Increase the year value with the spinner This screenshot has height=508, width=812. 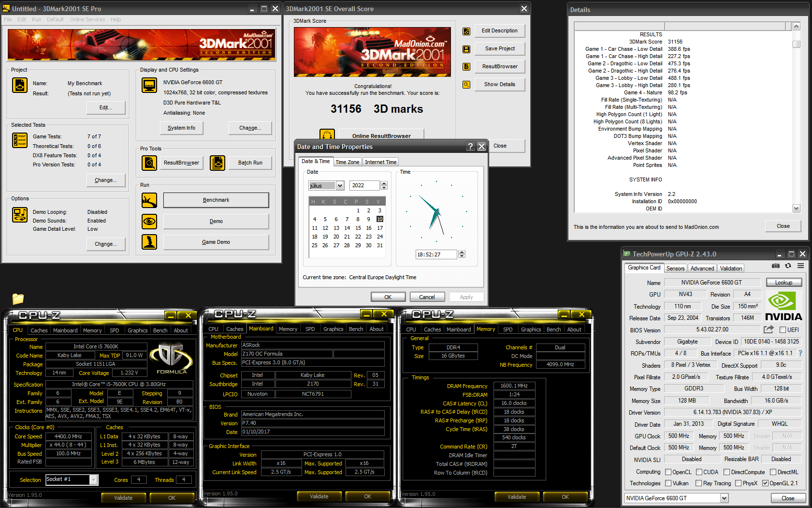coord(384,183)
